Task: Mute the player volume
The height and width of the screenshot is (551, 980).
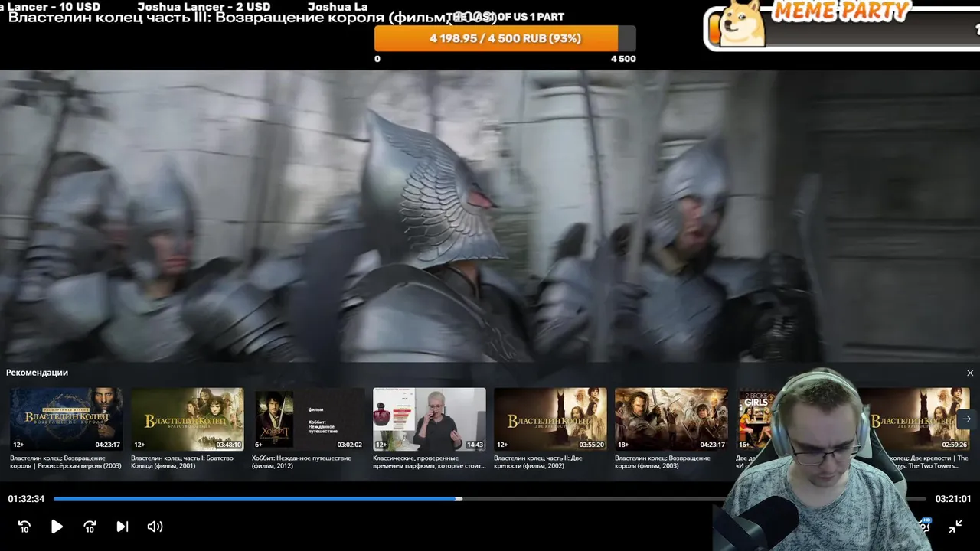Action: 155,527
